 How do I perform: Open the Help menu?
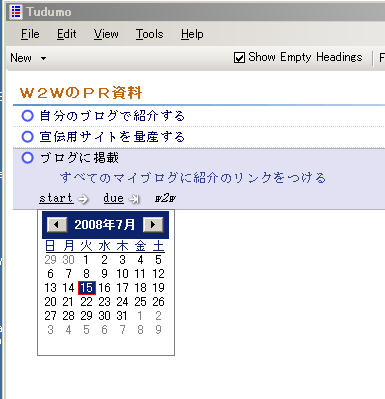(x=192, y=34)
